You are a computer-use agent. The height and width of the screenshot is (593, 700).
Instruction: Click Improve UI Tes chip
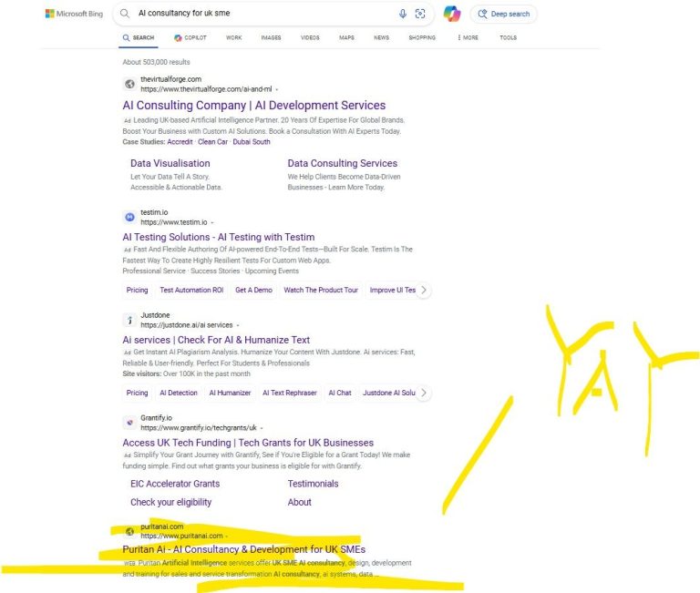[x=393, y=290]
